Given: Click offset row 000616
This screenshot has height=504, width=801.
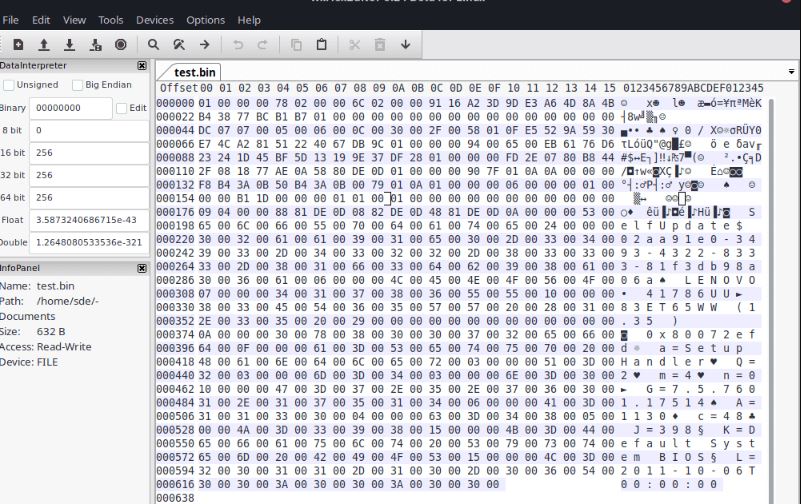Looking at the screenshot, I should pos(175,484).
